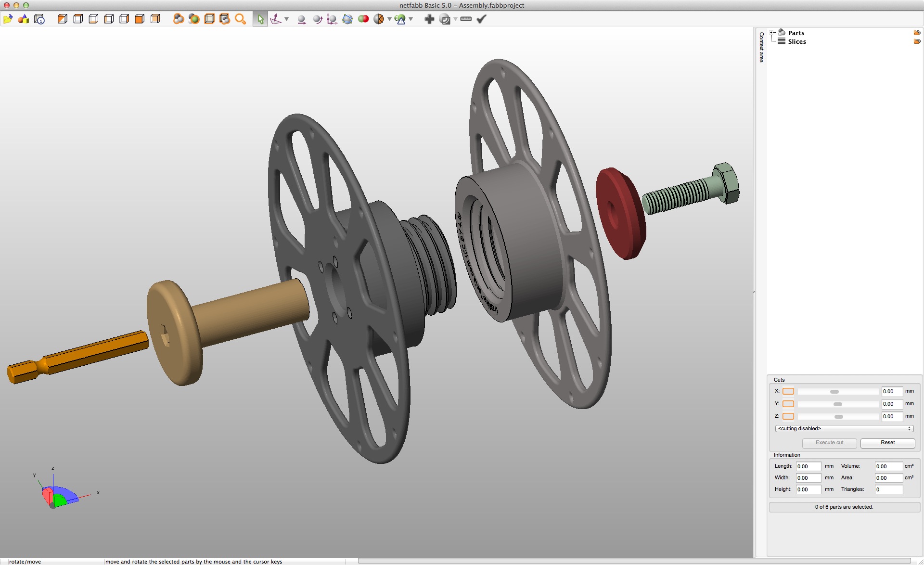The width and height of the screenshot is (924, 565).
Task: Open the slicing view icon
Action: click(445, 19)
